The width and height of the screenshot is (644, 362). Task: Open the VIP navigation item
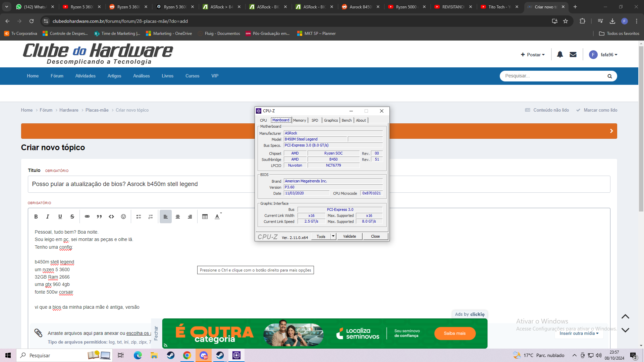click(x=215, y=76)
